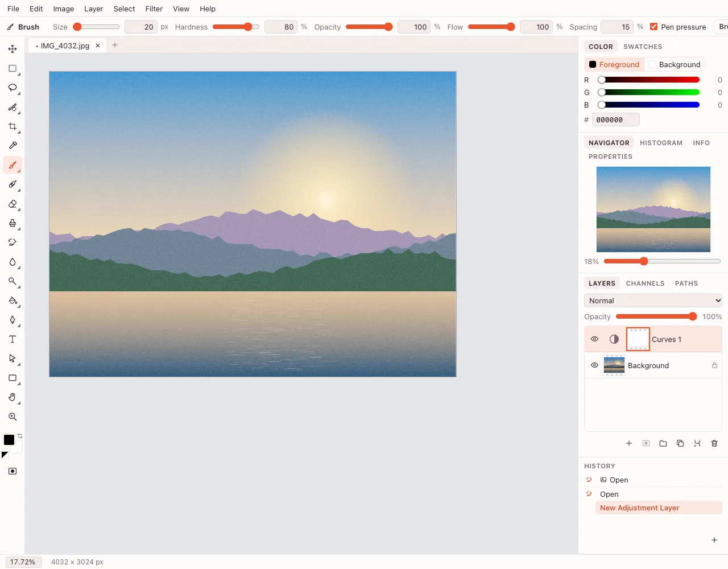Switch to the Swatches tab
This screenshot has height=569, width=728.
[643, 47]
